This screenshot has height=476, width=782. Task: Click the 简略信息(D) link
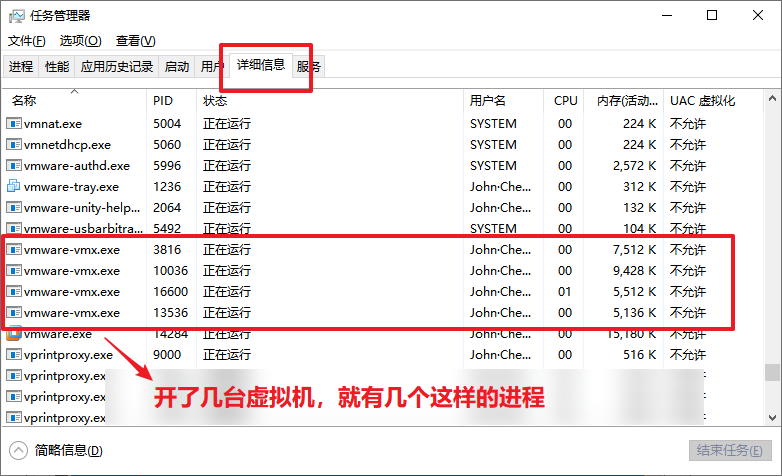(68, 451)
